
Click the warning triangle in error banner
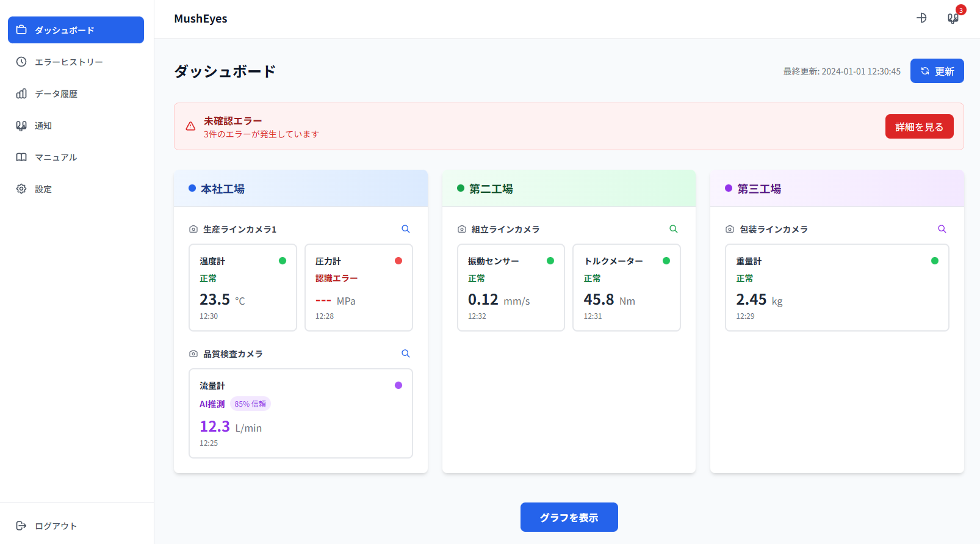coord(190,126)
